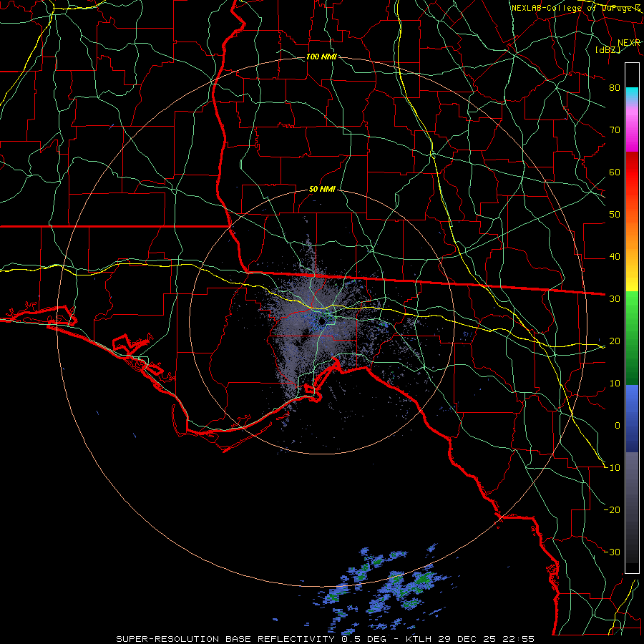Click the "100 NMI" range ring label
The width and height of the screenshot is (644, 644).
pos(321,57)
